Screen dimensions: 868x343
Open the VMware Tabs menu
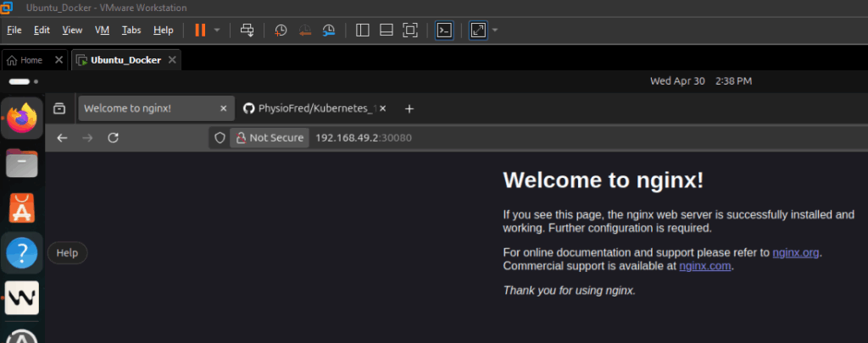[131, 30]
